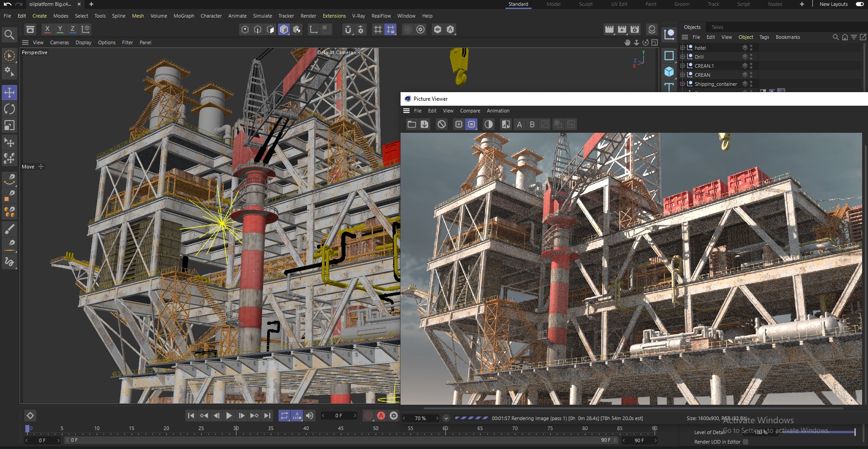The image size is (868, 449).
Task: Open the Extensions menu
Action: click(x=334, y=16)
